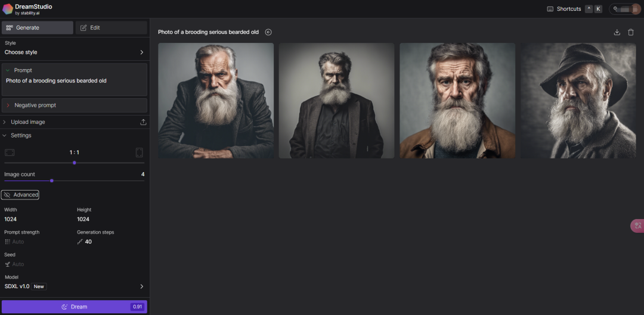
Task: Click the crescent moon icon on the Dream button
Action: 64,307
